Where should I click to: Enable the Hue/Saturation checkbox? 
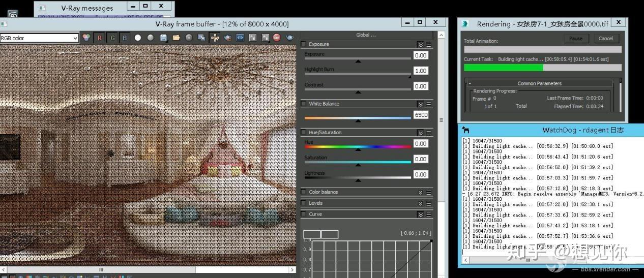304,132
